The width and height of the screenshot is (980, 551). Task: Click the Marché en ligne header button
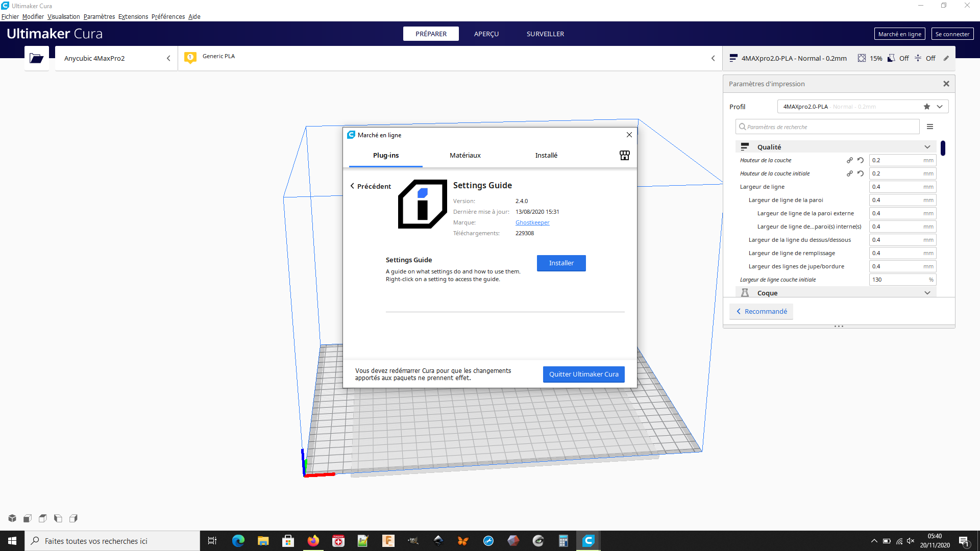click(900, 34)
